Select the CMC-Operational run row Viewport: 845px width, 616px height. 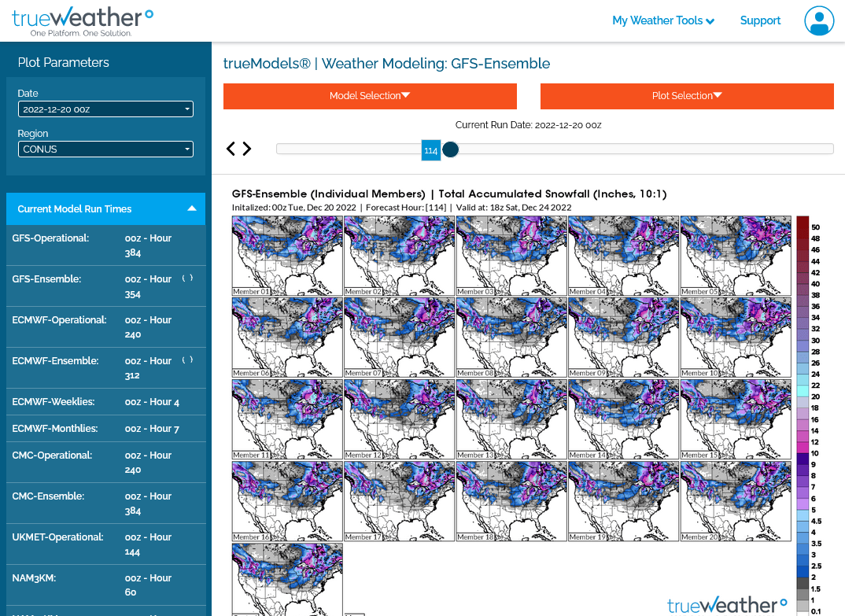tap(105, 463)
